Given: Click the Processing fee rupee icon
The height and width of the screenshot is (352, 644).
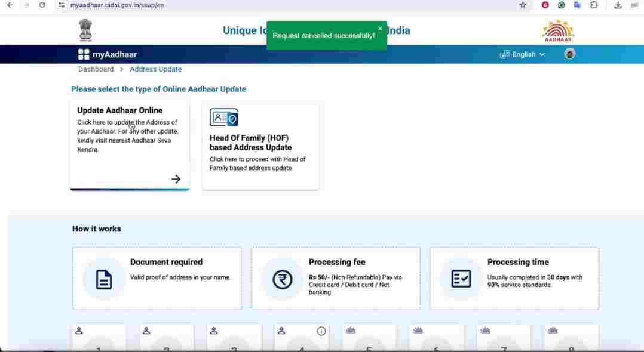Looking at the screenshot, I should pyautogui.click(x=283, y=279).
